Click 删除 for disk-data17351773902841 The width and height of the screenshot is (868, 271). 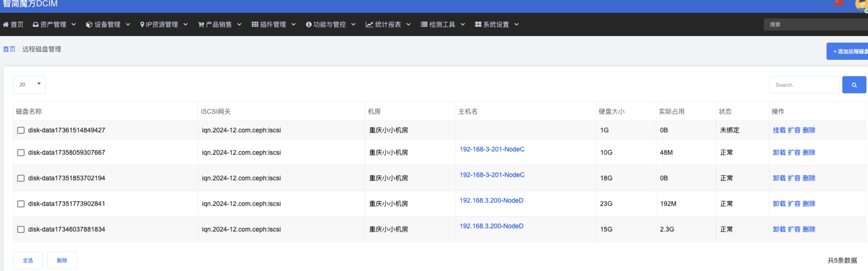809,204
